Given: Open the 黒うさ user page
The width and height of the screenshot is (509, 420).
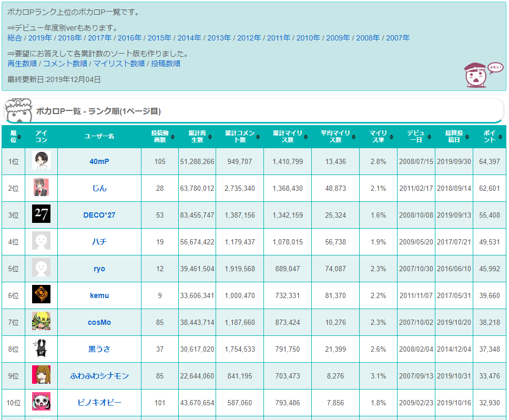Looking at the screenshot, I should (99, 349).
